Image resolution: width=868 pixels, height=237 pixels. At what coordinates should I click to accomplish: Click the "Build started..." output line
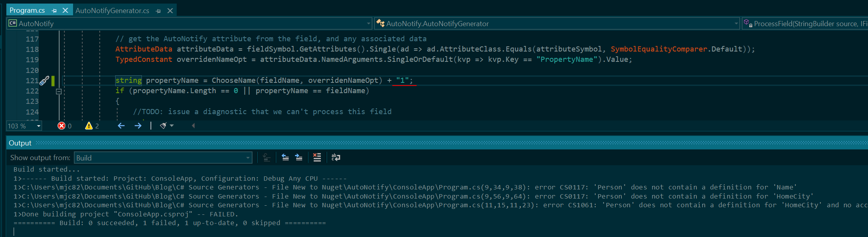tap(46, 170)
